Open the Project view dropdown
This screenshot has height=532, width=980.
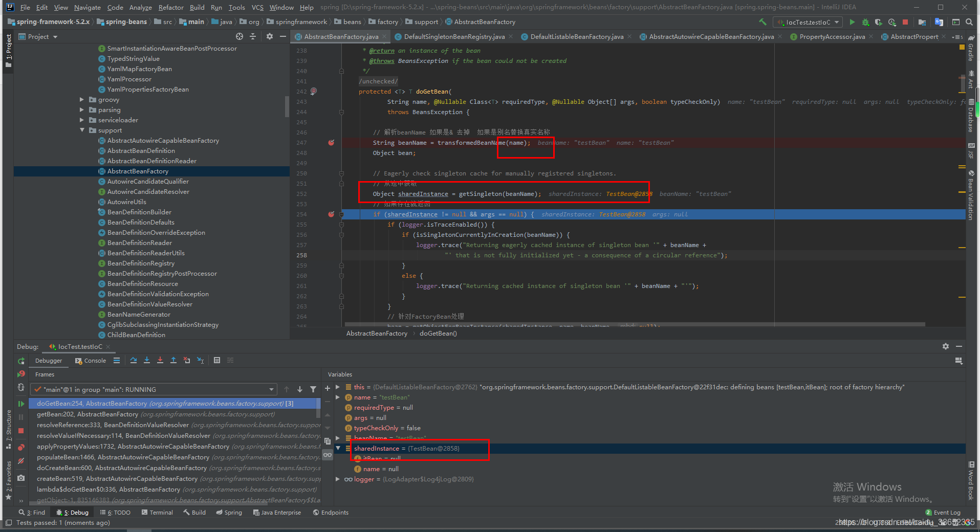(38, 36)
